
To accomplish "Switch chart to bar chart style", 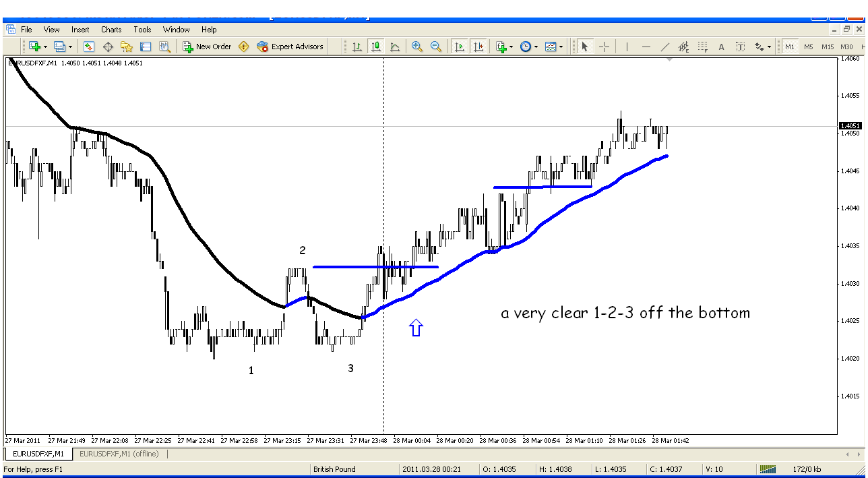I will click(357, 47).
